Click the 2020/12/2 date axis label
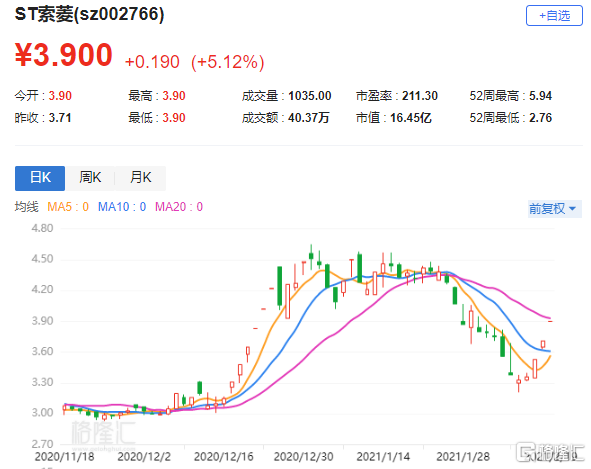This screenshot has height=469, width=591. pos(144,457)
